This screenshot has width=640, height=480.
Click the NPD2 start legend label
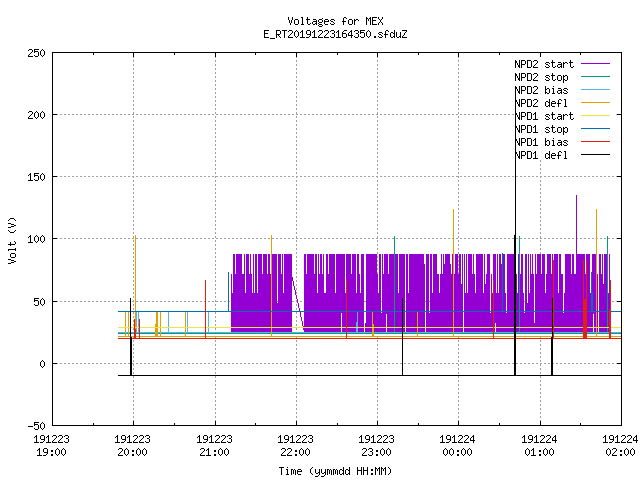pyautogui.click(x=544, y=64)
